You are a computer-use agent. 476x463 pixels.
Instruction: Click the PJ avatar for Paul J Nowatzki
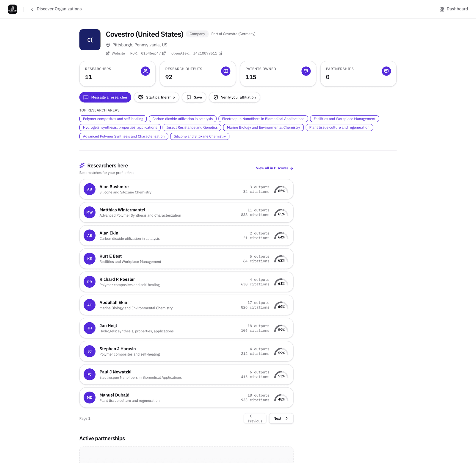click(x=90, y=375)
